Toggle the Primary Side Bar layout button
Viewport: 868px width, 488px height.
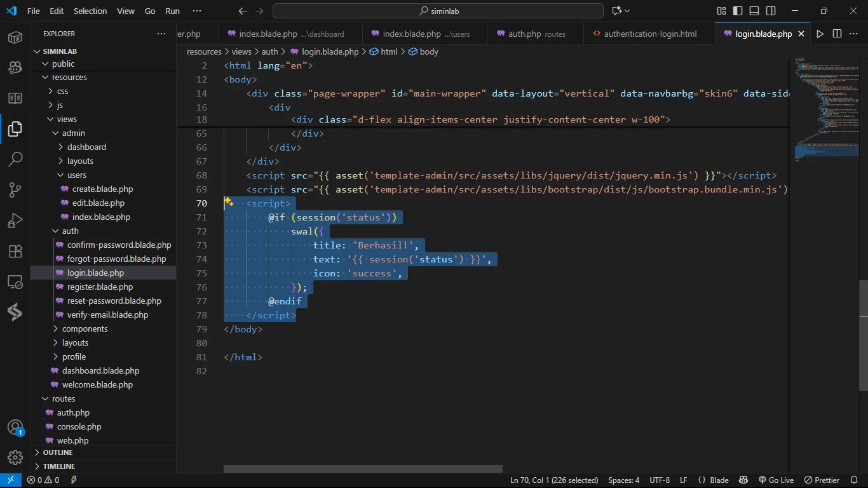(738, 11)
